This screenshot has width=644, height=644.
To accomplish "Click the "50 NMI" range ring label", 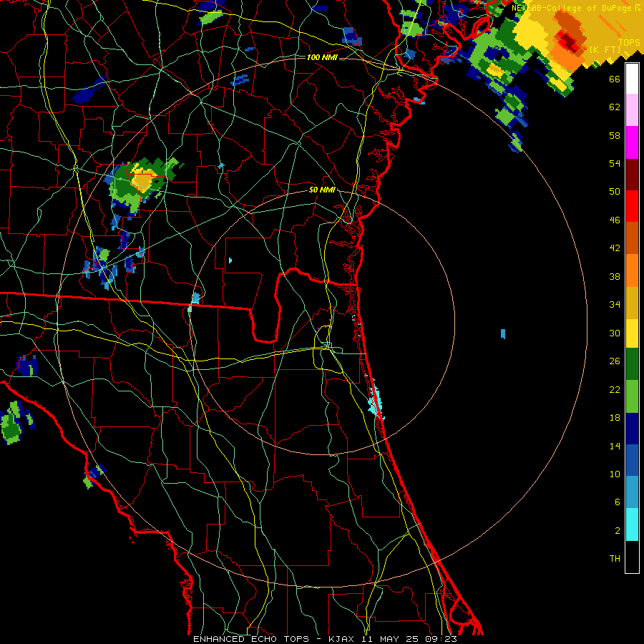I will (322, 190).
